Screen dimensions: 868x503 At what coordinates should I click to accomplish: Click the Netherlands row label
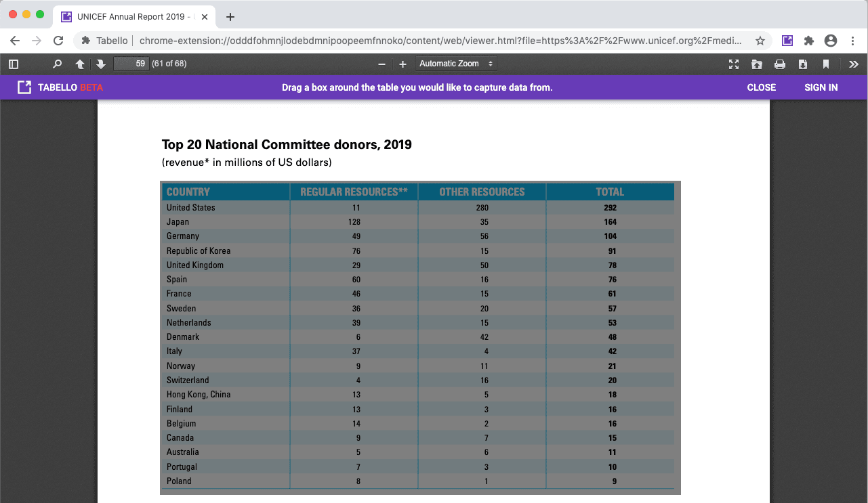coord(189,323)
